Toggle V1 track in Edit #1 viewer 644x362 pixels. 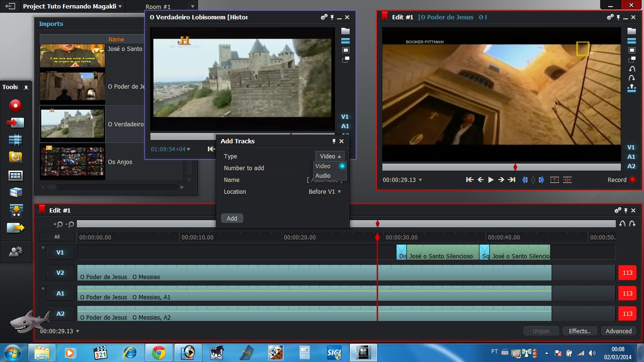click(631, 147)
